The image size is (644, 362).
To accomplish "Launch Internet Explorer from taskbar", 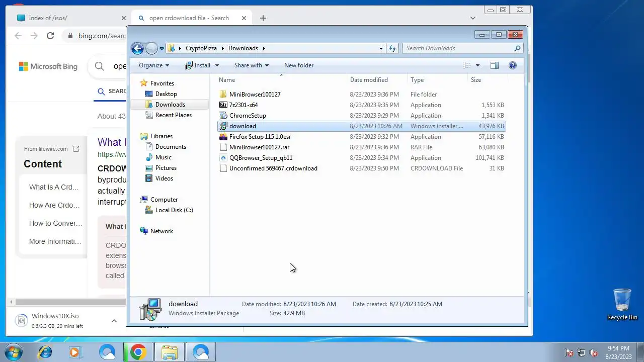I will point(45,352).
